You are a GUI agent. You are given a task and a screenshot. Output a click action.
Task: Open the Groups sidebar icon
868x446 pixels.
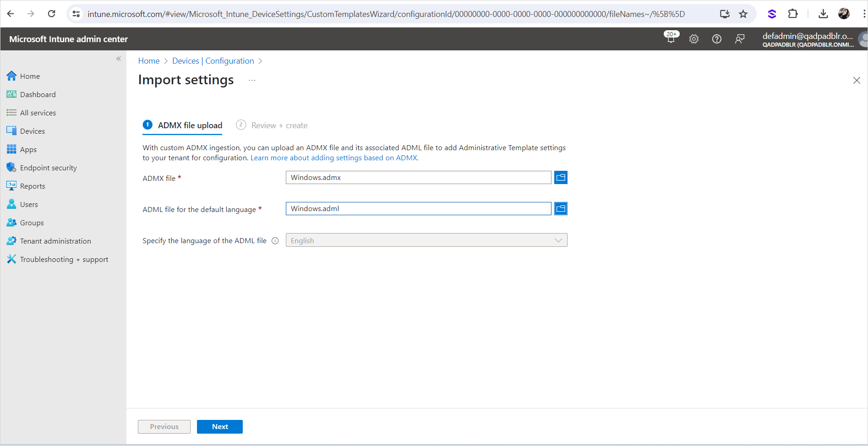click(x=11, y=223)
